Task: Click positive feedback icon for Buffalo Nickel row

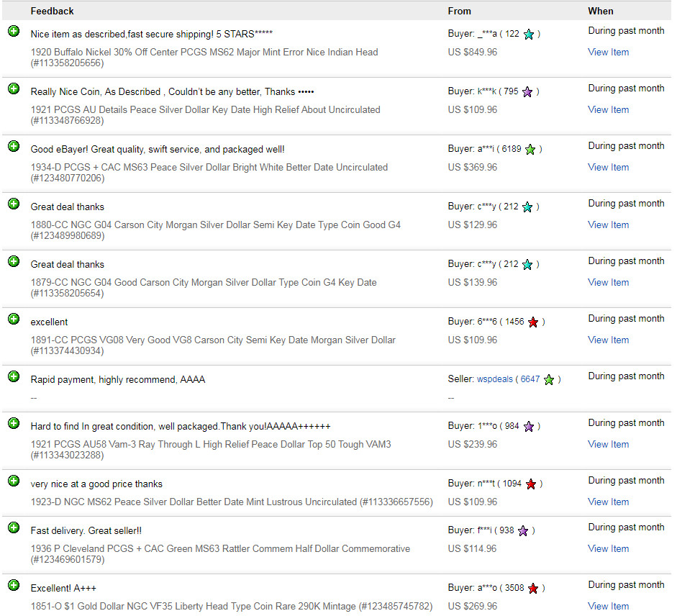Action: (x=14, y=31)
